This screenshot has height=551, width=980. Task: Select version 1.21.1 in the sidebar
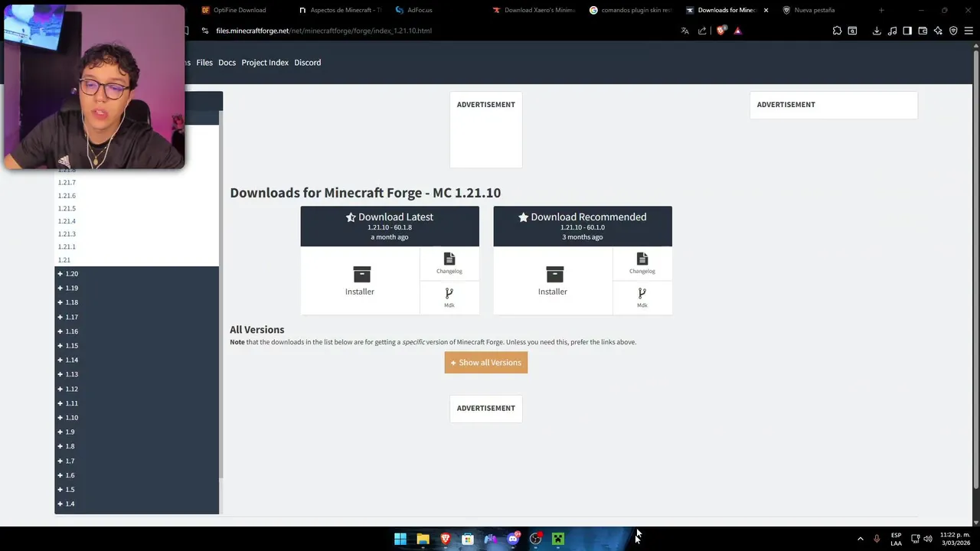tap(67, 247)
